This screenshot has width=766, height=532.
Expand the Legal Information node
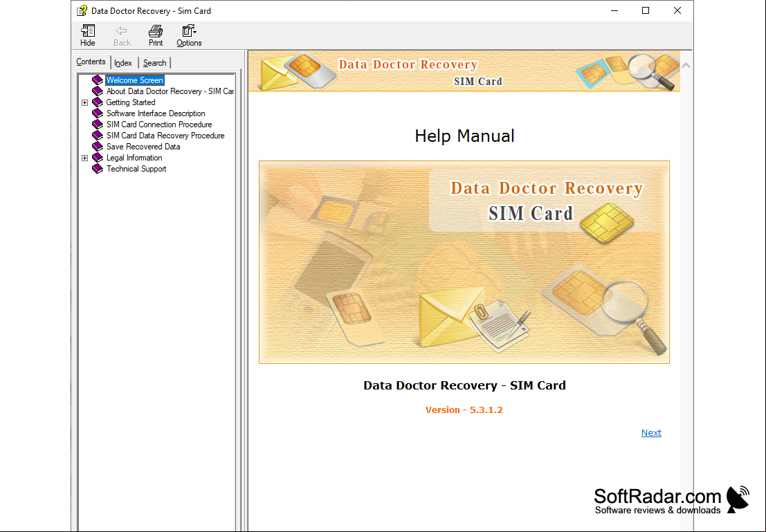pos(84,158)
